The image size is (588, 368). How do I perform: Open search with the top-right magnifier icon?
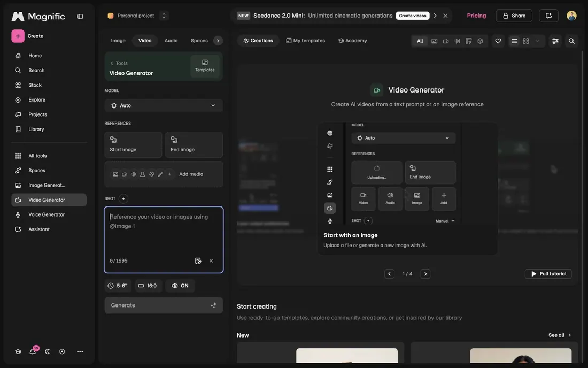coord(571,41)
